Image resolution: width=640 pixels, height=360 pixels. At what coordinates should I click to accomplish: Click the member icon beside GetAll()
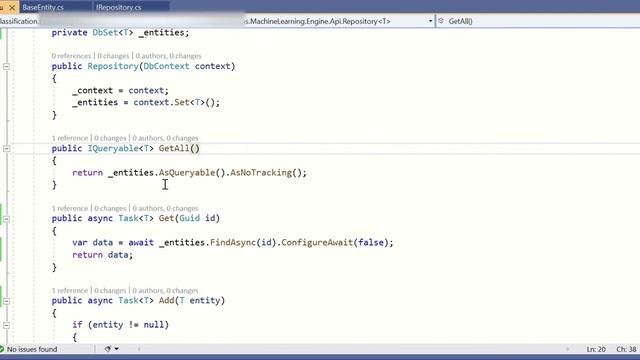441,21
